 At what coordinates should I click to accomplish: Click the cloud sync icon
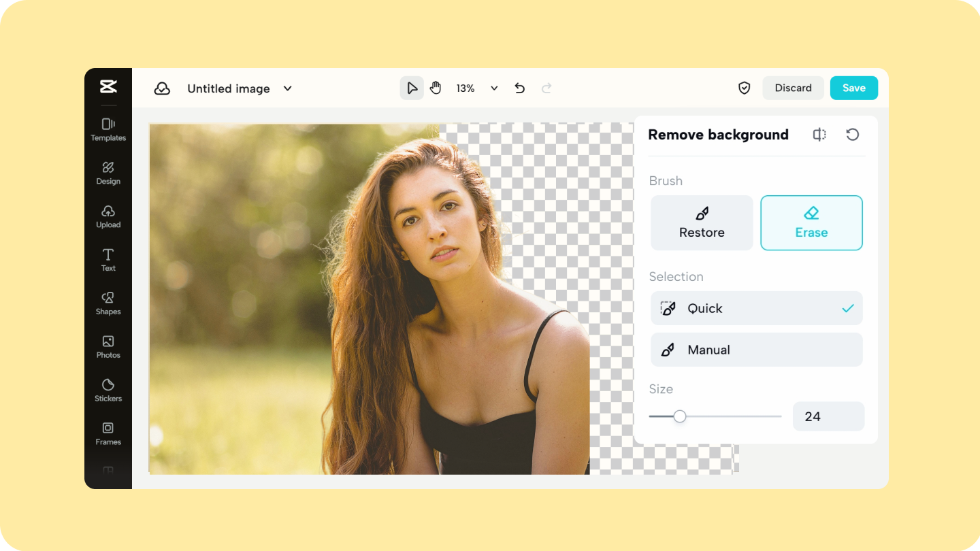[x=162, y=88]
